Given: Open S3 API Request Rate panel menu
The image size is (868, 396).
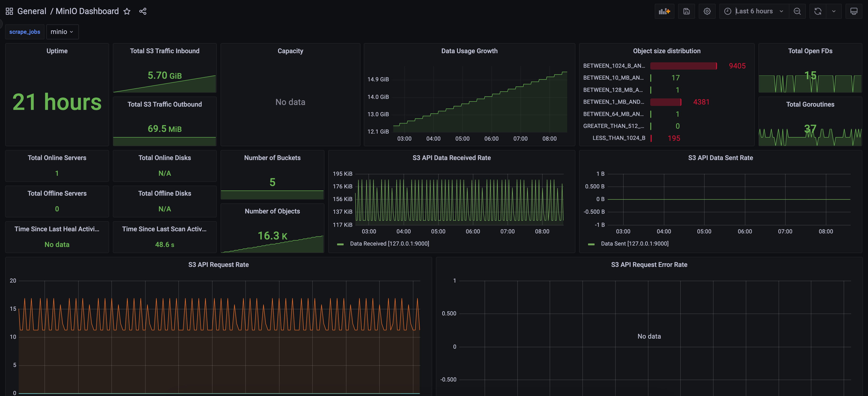Looking at the screenshot, I should pyautogui.click(x=218, y=265).
